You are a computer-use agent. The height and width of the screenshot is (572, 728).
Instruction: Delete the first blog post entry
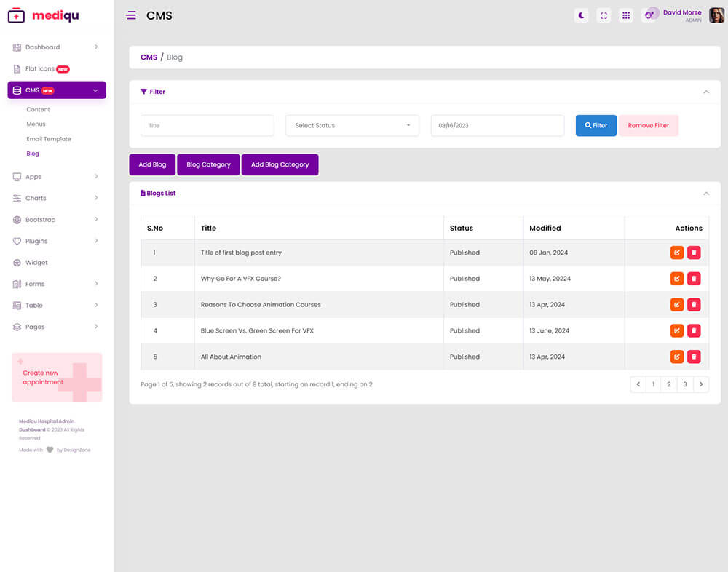click(694, 253)
